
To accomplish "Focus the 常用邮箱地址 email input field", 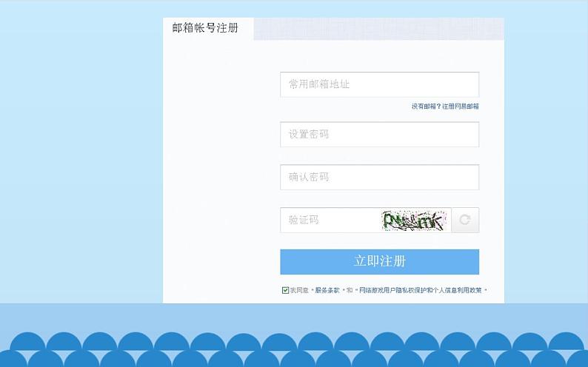I will [379, 84].
